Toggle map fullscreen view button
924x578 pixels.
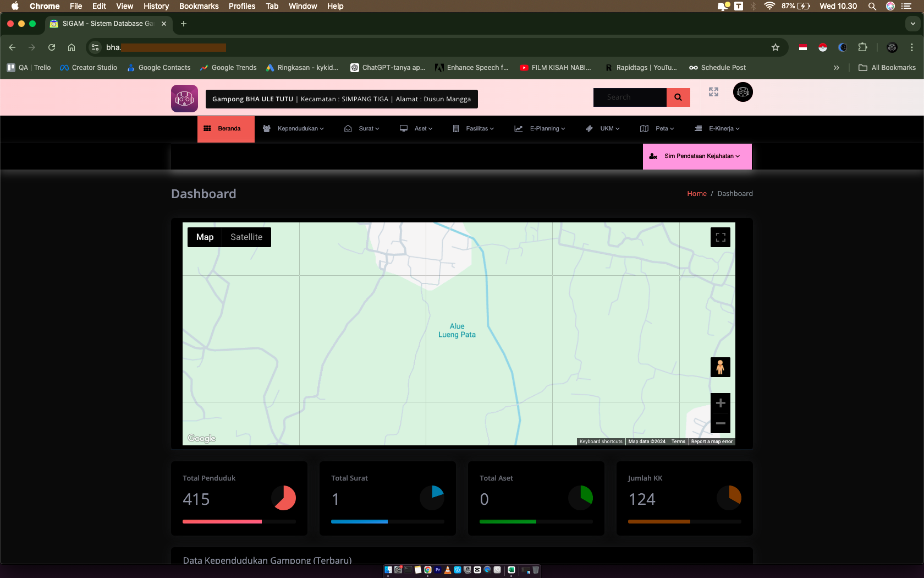[720, 237]
